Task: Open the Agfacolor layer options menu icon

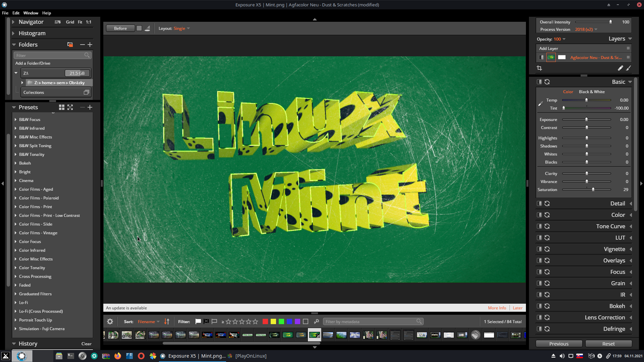Action: click(x=628, y=57)
